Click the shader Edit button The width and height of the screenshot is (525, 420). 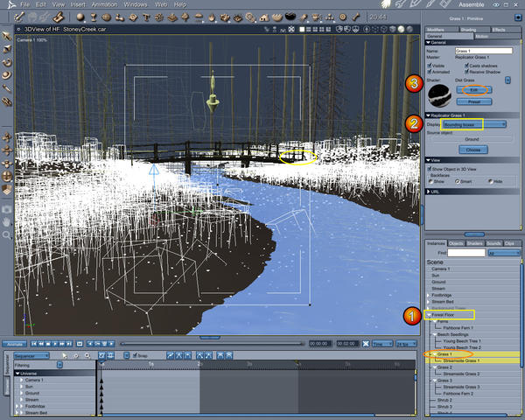click(474, 90)
